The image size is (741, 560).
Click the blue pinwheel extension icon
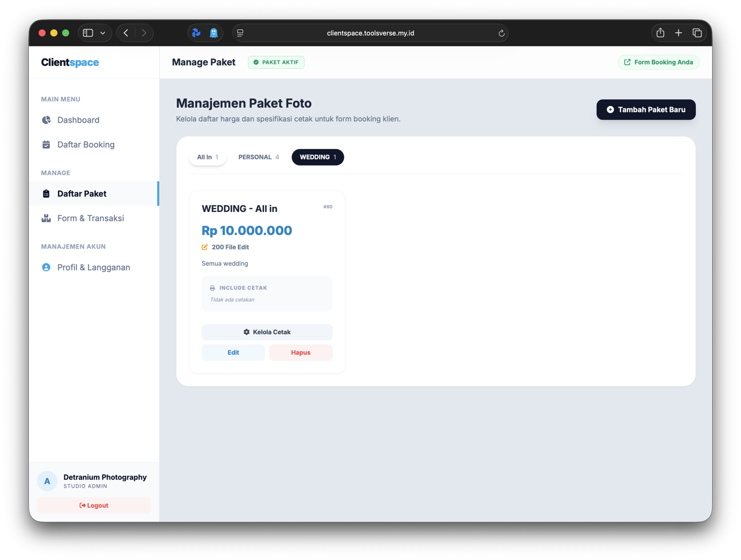point(196,33)
